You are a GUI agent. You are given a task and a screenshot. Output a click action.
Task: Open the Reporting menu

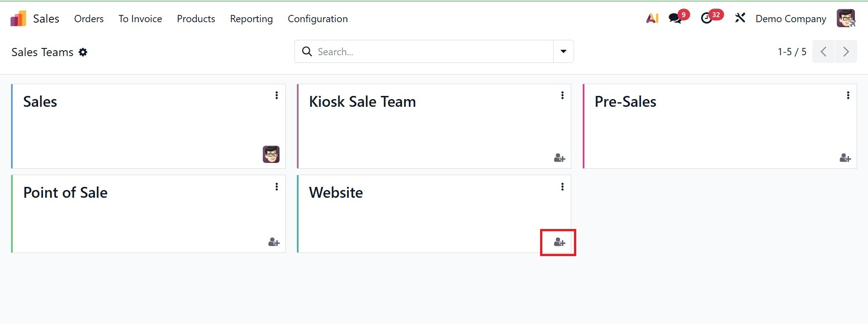[x=251, y=19]
